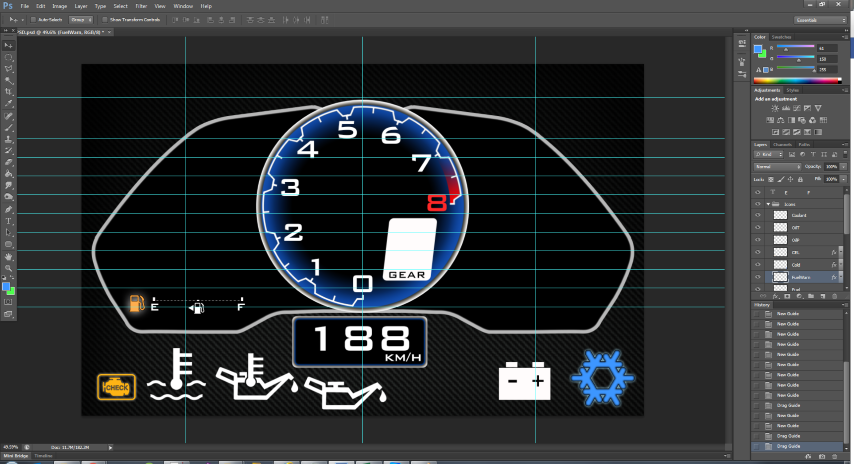Image resolution: width=854 pixels, height=464 pixels.
Task: Click the lock position icon
Action: (790, 179)
